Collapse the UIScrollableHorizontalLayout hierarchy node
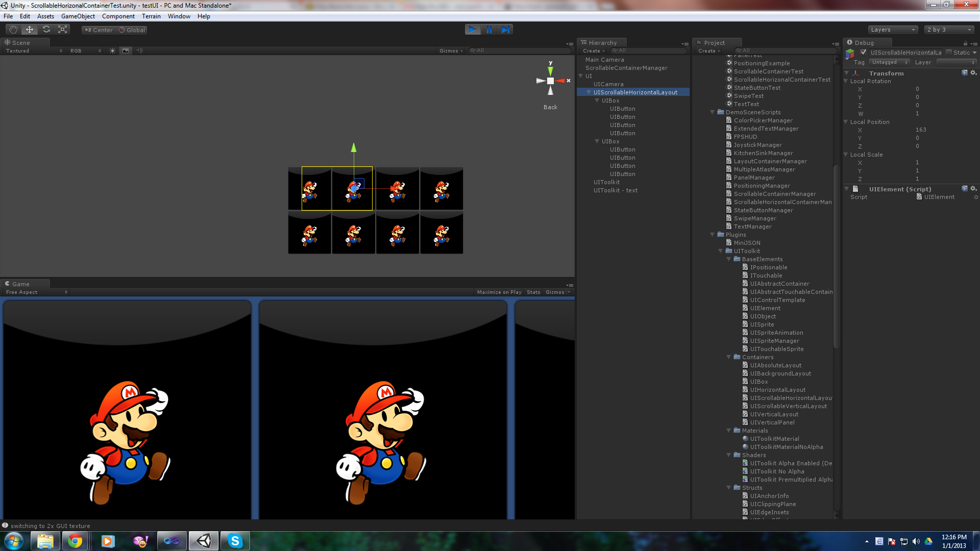Image resolution: width=980 pixels, height=551 pixels. coord(589,92)
